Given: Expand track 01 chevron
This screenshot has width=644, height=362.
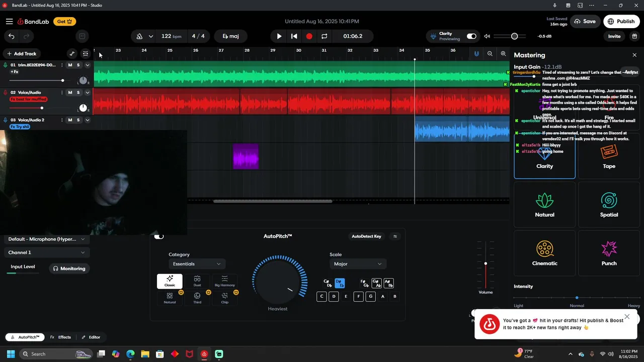Looking at the screenshot, I should pyautogui.click(x=87, y=65).
